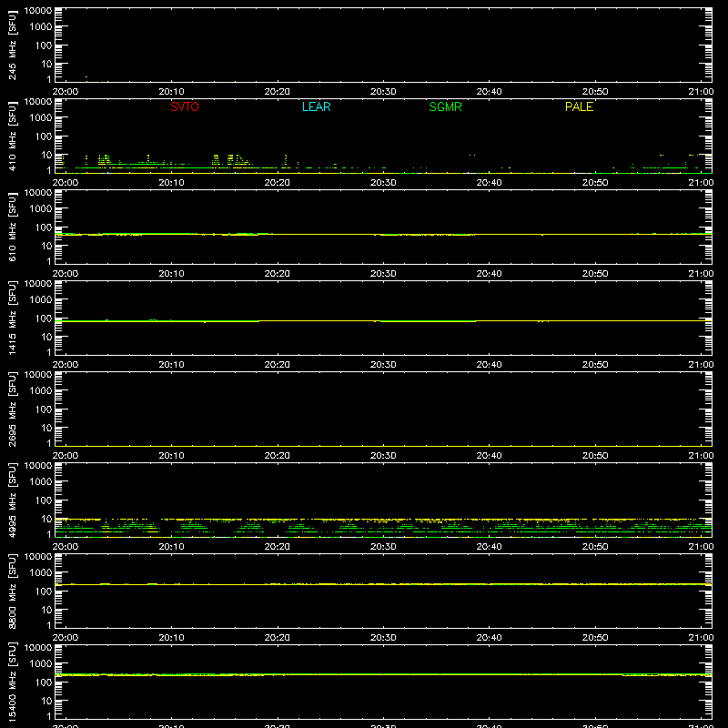Select the 410 MHz [SFU] axis title
The image size is (728, 728).
coord(12,136)
